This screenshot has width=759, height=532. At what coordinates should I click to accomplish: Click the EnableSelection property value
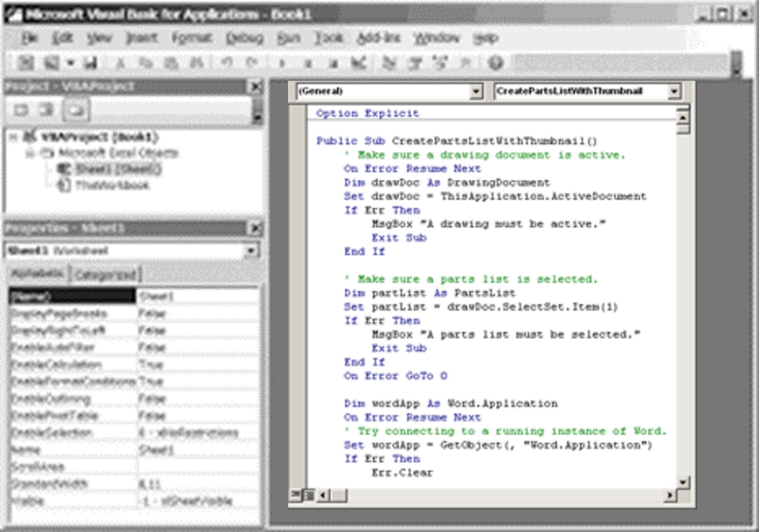pos(189,433)
